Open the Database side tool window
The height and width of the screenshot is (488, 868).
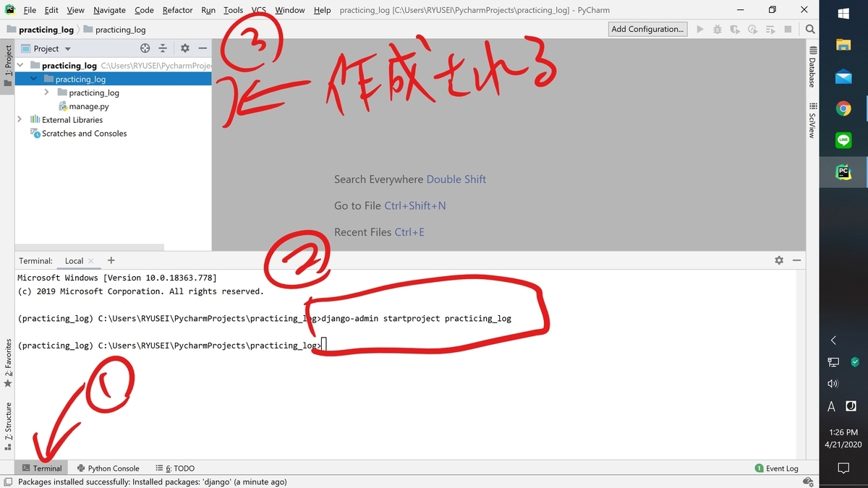(x=812, y=67)
